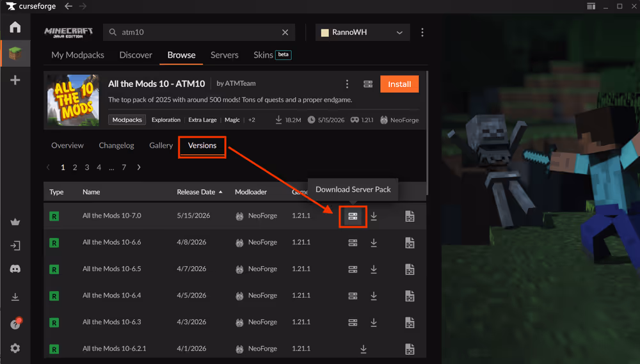Open the downloads icon in sidebar
The height and width of the screenshot is (364, 640).
coord(15,297)
